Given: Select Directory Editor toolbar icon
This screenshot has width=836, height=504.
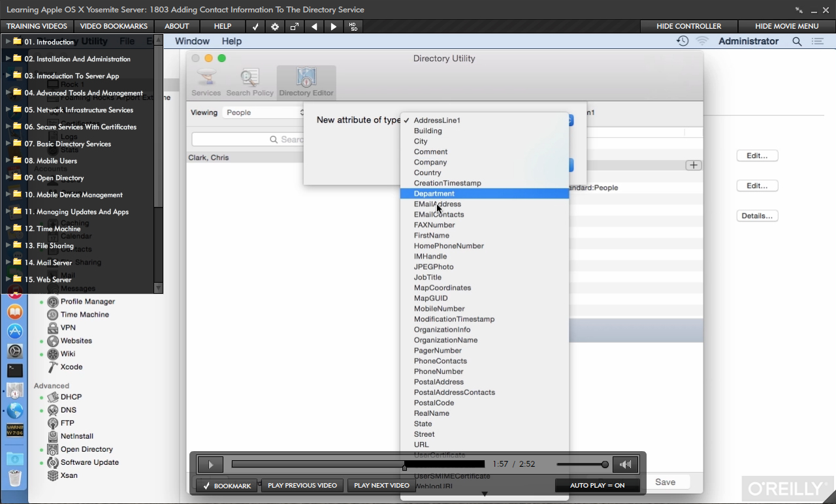Looking at the screenshot, I should coord(306,83).
